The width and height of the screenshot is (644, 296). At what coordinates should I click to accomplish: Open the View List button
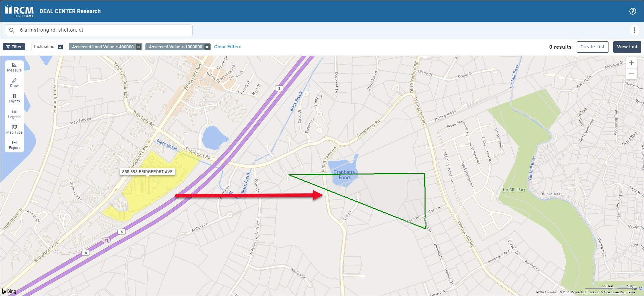click(x=627, y=47)
